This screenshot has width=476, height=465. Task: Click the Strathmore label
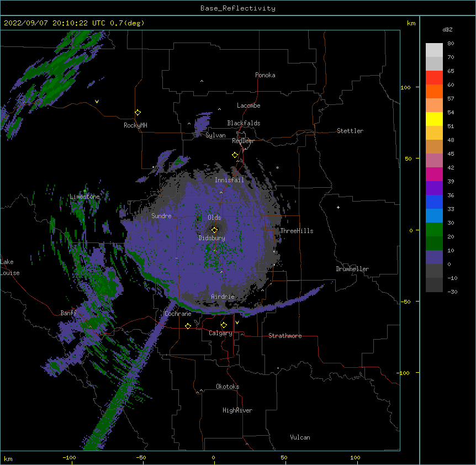(285, 336)
